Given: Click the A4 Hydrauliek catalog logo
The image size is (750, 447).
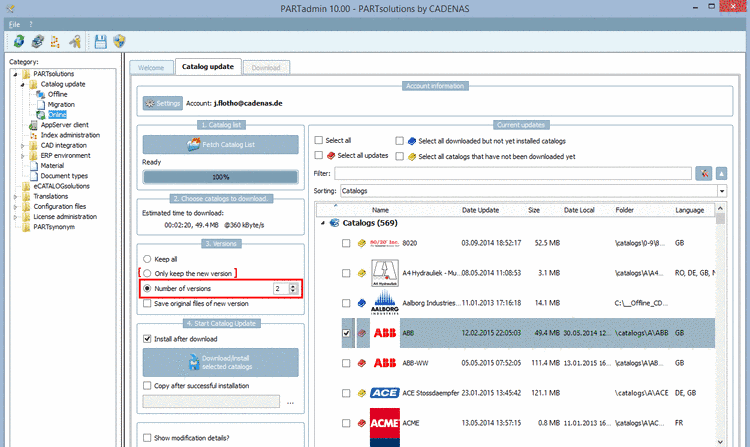Looking at the screenshot, I should tap(385, 273).
